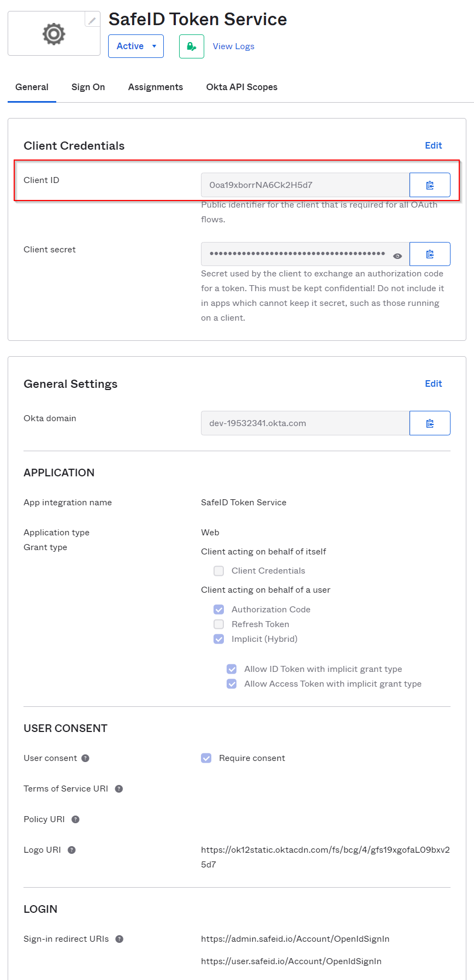The width and height of the screenshot is (474, 980).
Task: Click the help icon beside User consent
Action: click(85, 758)
